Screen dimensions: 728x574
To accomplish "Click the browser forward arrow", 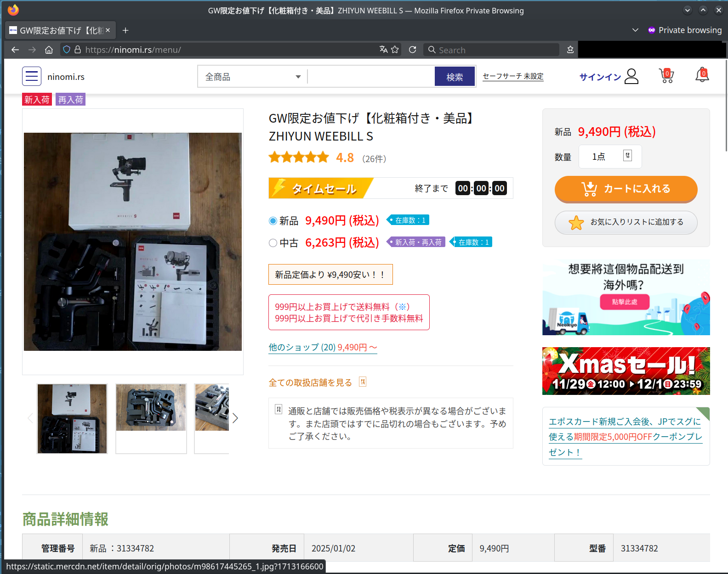I will [x=32, y=50].
